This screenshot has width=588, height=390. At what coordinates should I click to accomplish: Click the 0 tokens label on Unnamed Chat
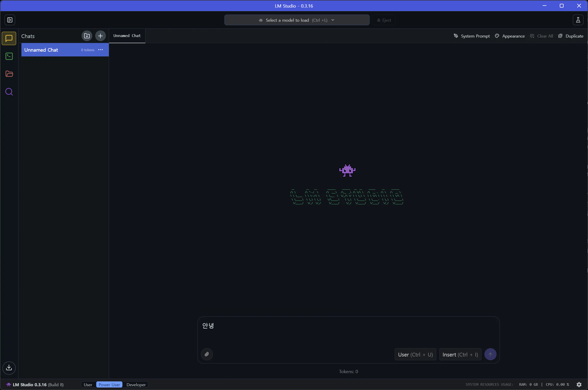click(88, 50)
